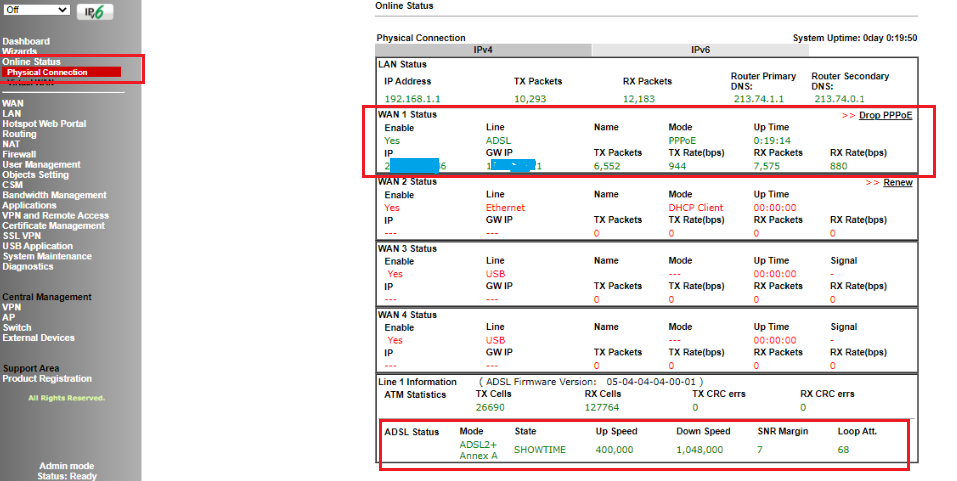Expand the WAN menu
The width and height of the screenshot is (957, 481).
pos(12,103)
